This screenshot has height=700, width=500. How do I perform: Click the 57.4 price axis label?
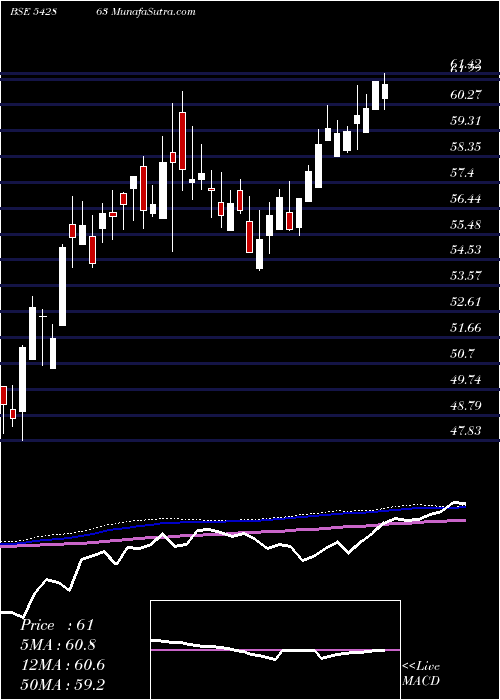(462, 173)
